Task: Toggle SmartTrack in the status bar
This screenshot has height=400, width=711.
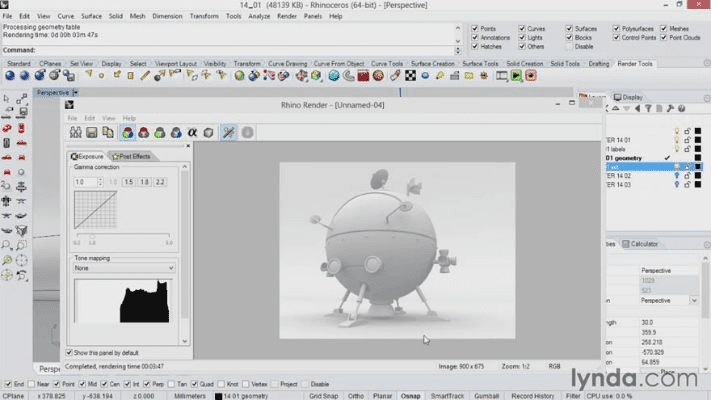Action: [x=447, y=396]
